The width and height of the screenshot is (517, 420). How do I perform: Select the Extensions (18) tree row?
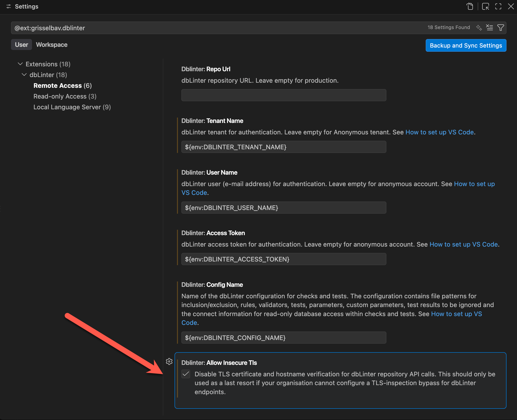(48, 64)
